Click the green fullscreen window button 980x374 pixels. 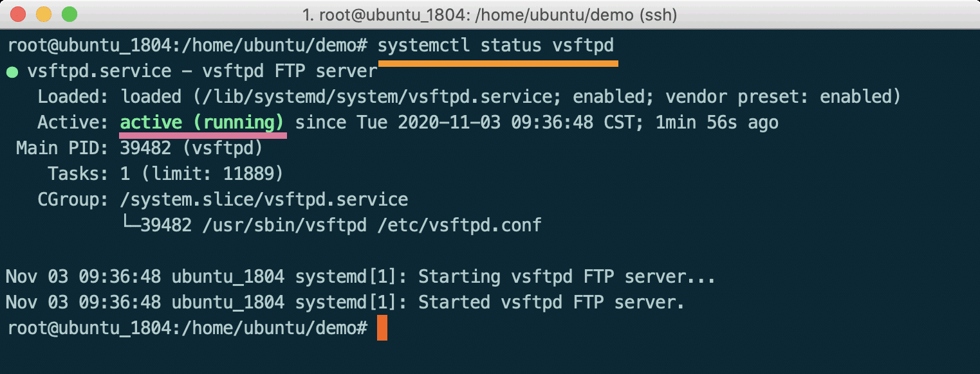coord(69,13)
